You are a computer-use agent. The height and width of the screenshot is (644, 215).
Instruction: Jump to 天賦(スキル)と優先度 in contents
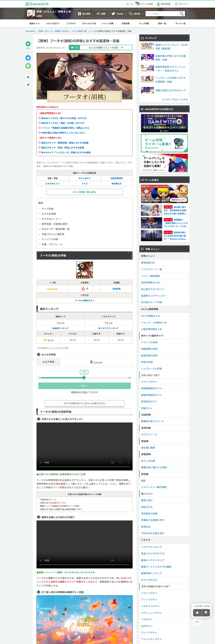pyautogui.click(x=53, y=234)
